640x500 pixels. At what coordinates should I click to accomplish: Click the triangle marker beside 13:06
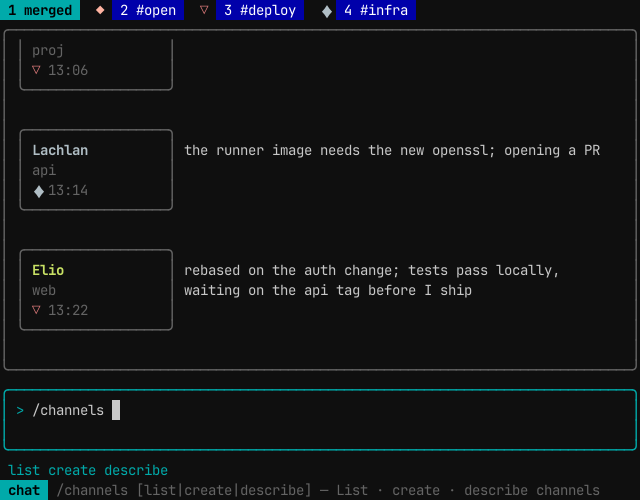(36, 70)
